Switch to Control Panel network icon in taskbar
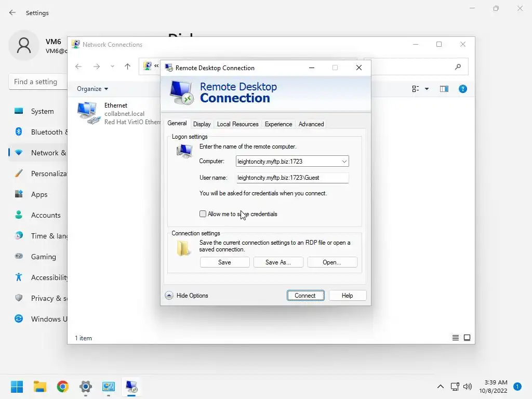Viewport: 532px width, 399px height. point(109,387)
